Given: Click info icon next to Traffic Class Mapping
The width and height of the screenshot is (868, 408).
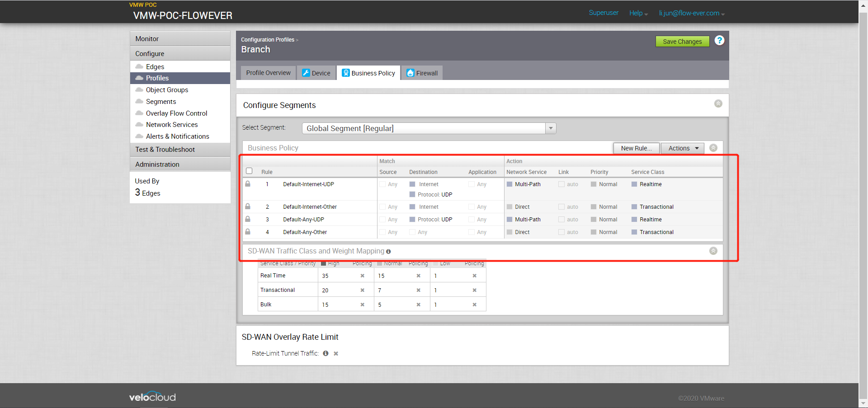Looking at the screenshot, I should [x=388, y=252].
